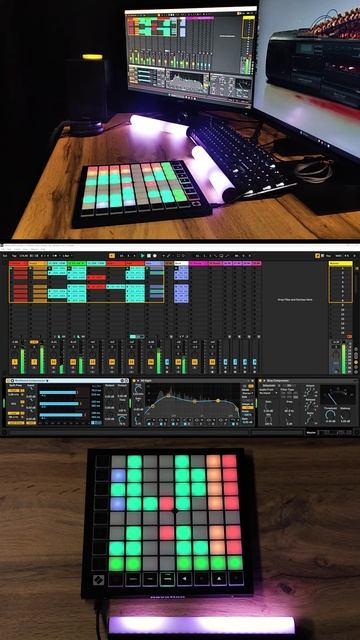This screenshot has height=640, width=360.
Task: Toggle the green track's yellow activator button
Action: pos(73,362)
